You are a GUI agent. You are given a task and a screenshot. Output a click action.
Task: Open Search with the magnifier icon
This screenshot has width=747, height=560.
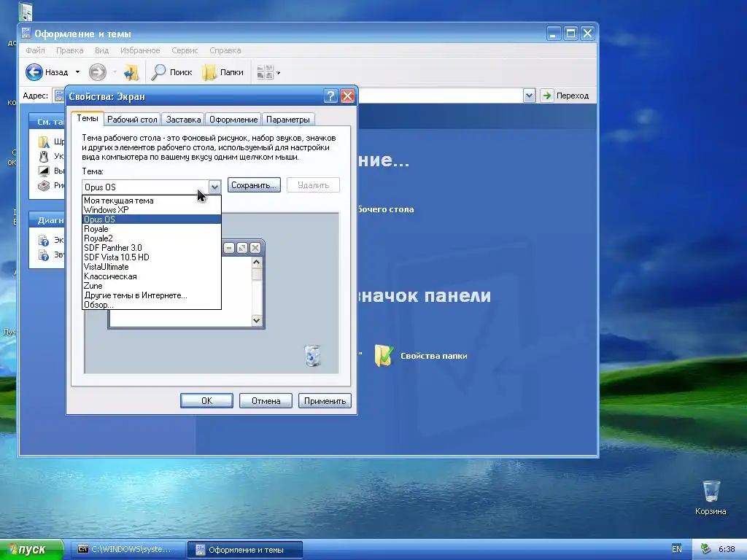tap(158, 72)
